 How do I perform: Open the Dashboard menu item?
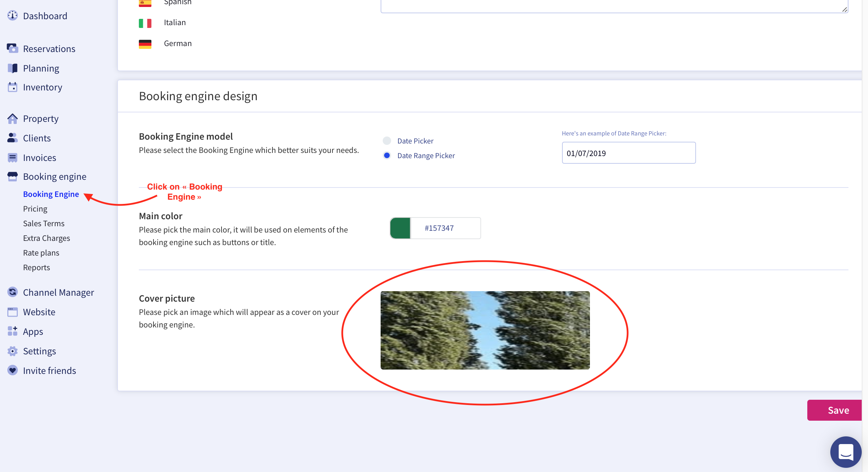click(45, 16)
